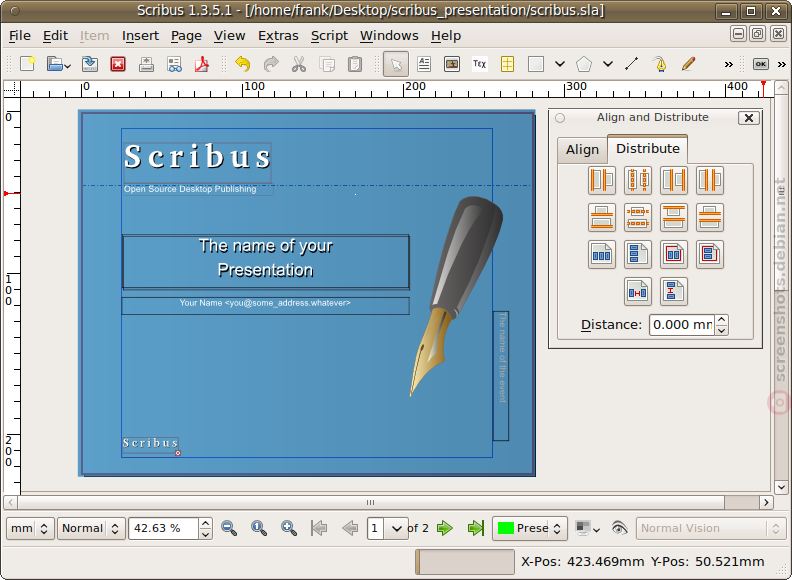
Task: Distribute items horizontally across the page
Action: [602, 254]
